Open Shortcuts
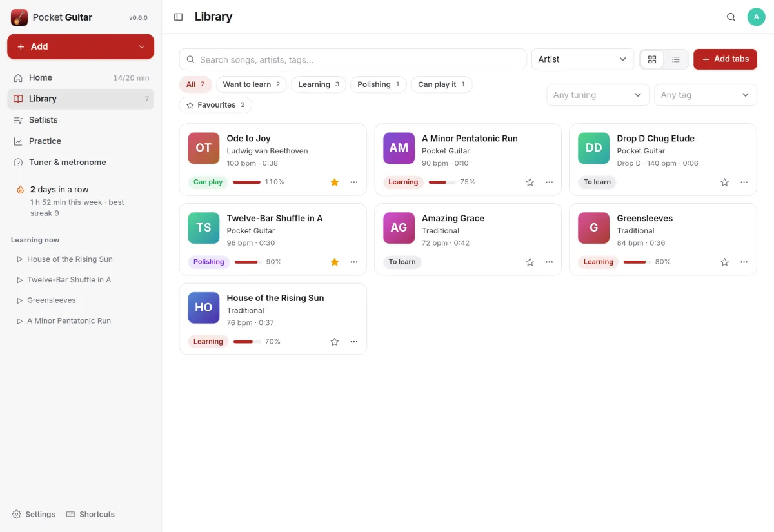 pos(90,515)
